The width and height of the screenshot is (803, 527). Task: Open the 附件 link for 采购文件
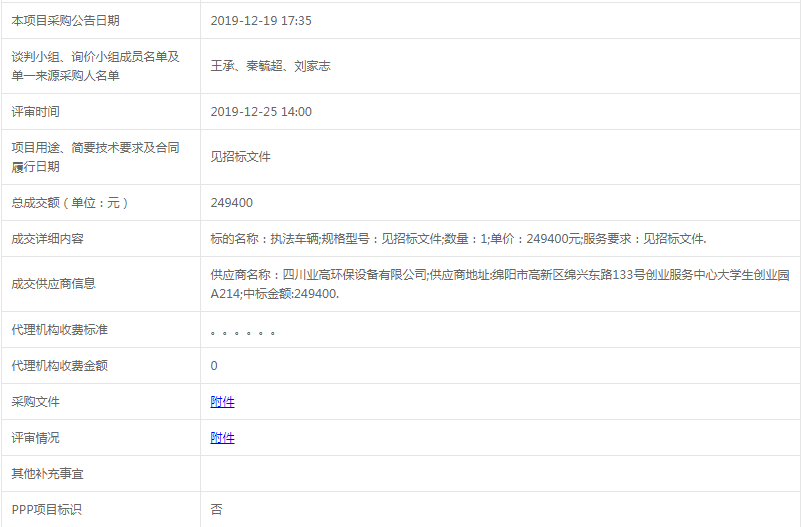point(222,402)
